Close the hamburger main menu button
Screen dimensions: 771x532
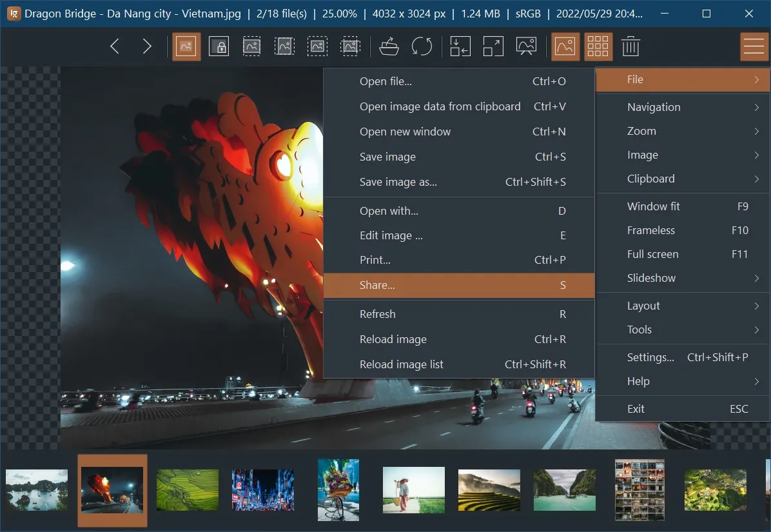coord(754,46)
